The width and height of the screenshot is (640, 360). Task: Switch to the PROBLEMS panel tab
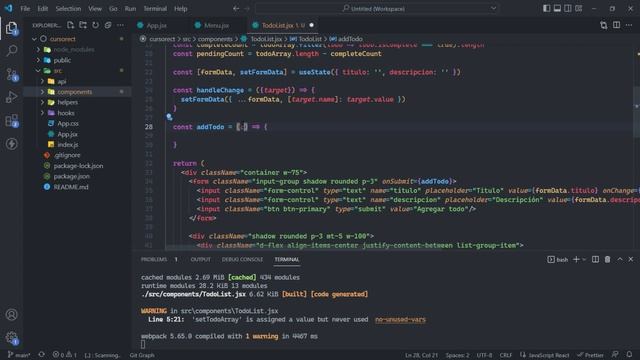tap(154, 259)
